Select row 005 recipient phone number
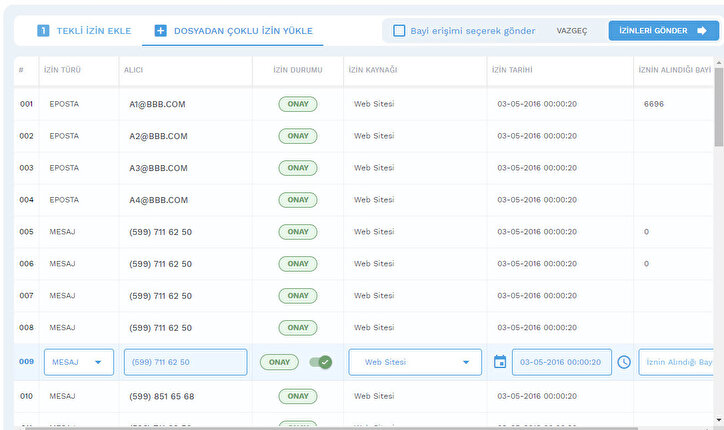Image resolution: width=724 pixels, height=430 pixels. [x=160, y=232]
